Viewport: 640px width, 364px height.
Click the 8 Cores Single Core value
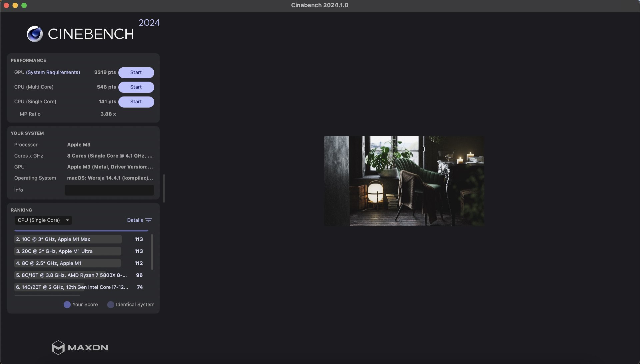click(x=110, y=156)
